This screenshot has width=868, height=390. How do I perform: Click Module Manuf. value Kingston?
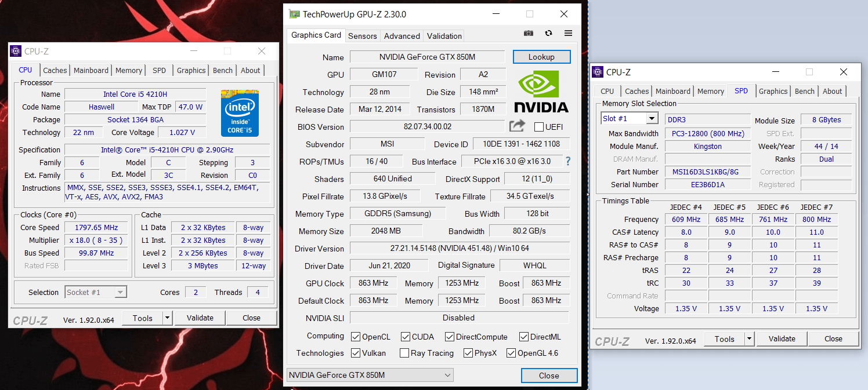pyautogui.click(x=707, y=146)
